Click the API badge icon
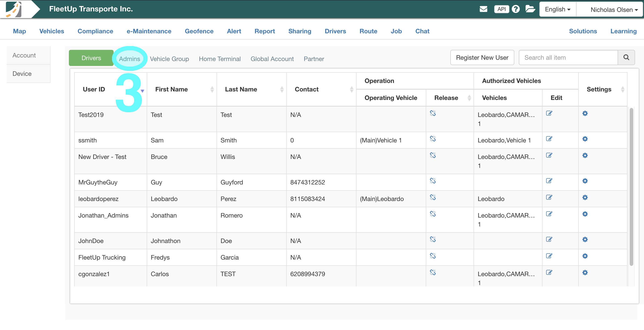 point(502,9)
